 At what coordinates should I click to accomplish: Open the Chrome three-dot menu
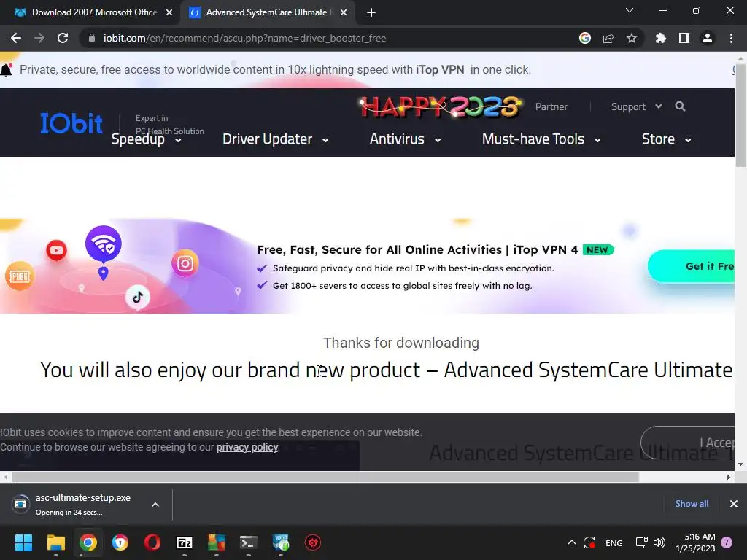coord(731,38)
